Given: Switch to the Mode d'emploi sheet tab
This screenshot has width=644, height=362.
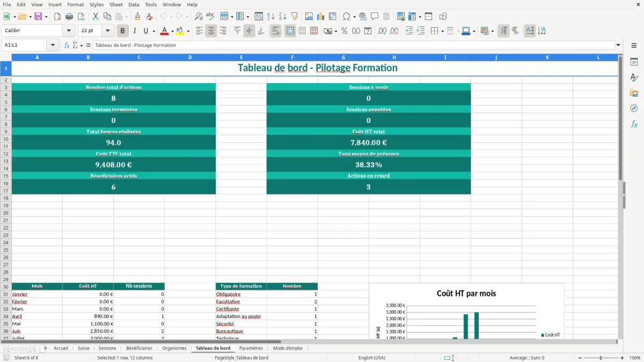Looking at the screenshot, I should pos(288,348).
